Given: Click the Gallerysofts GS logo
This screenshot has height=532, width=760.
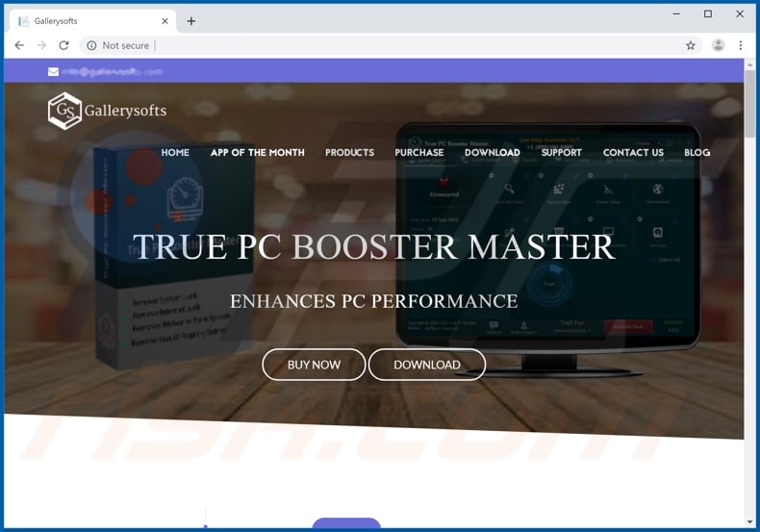Looking at the screenshot, I should 107,111.
